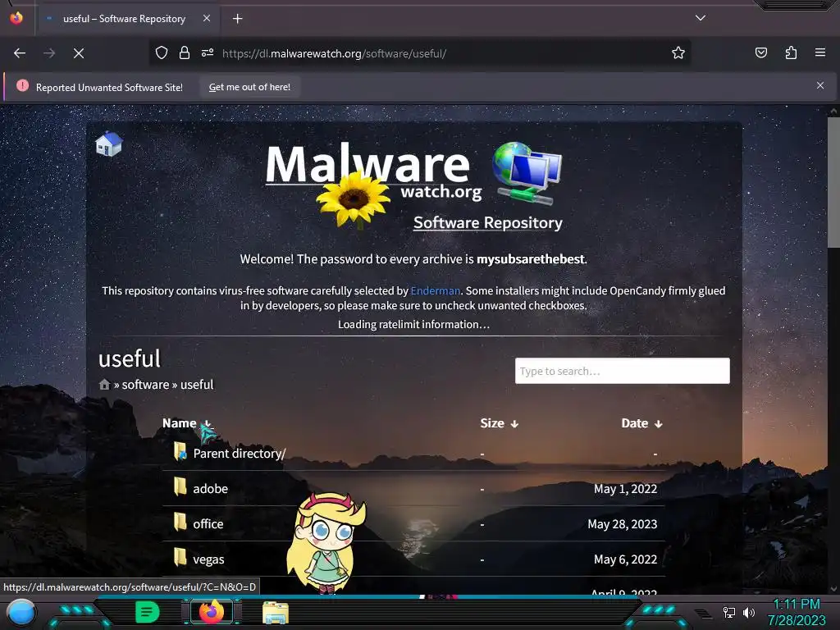Viewport: 840px width, 630px height.
Task: Open 'Parent directory/' link
Action: [239, 453]
